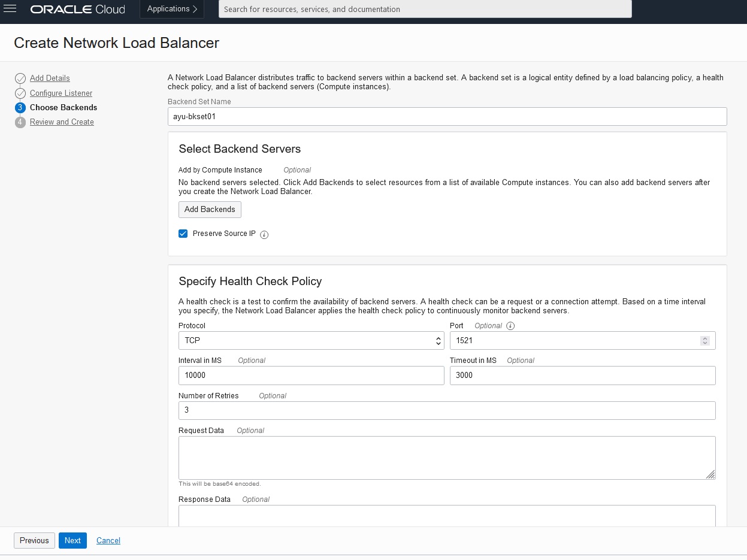Focus the top search resources bar

tap(425, 9)
